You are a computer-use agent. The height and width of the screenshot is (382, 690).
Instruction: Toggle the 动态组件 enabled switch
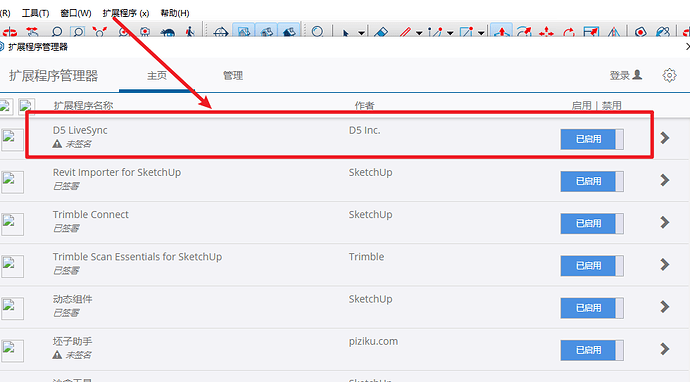(592, 308)
